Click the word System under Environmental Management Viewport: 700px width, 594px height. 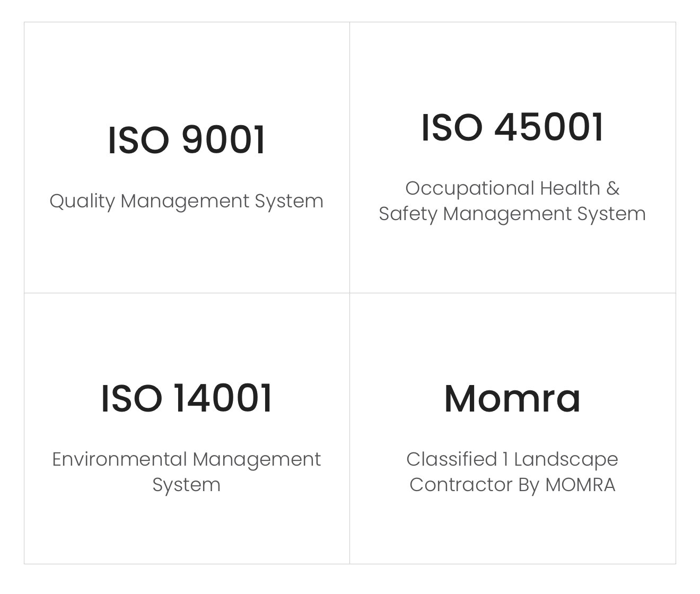click(x=187, y=485)
